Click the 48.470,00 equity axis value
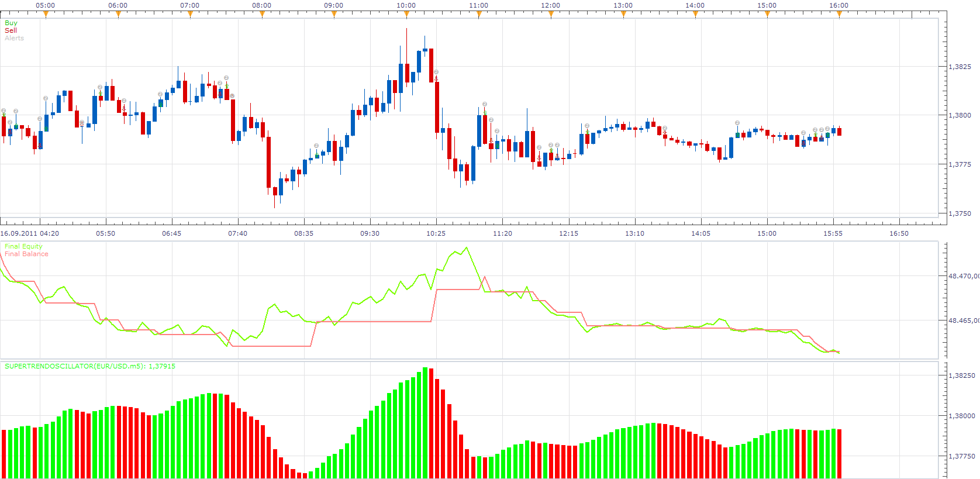 (x=964, y=275)
